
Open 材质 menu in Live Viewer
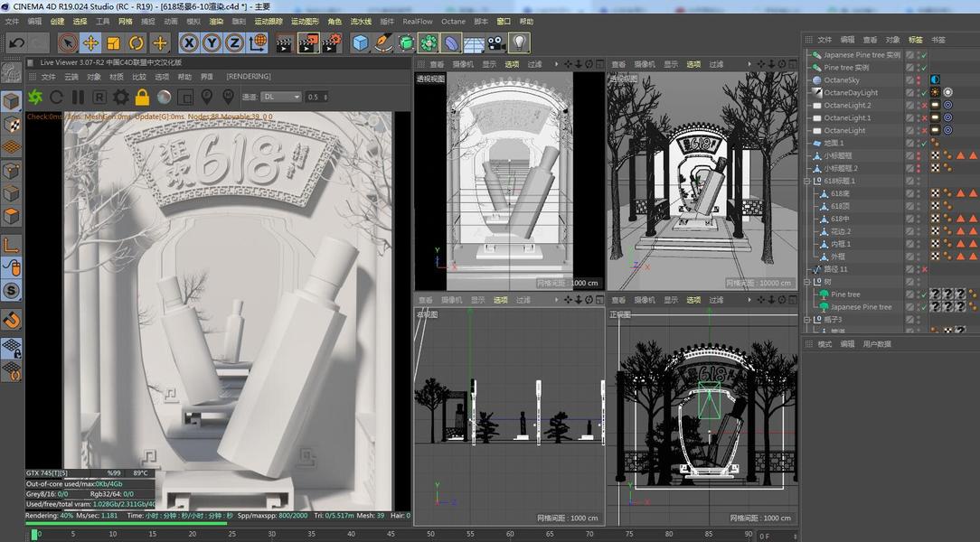coord(117,77)
